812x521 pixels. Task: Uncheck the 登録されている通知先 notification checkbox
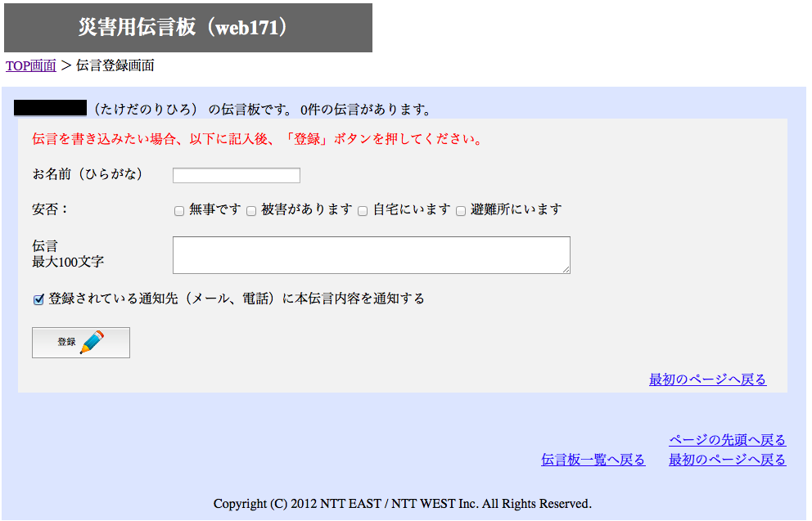38,299
